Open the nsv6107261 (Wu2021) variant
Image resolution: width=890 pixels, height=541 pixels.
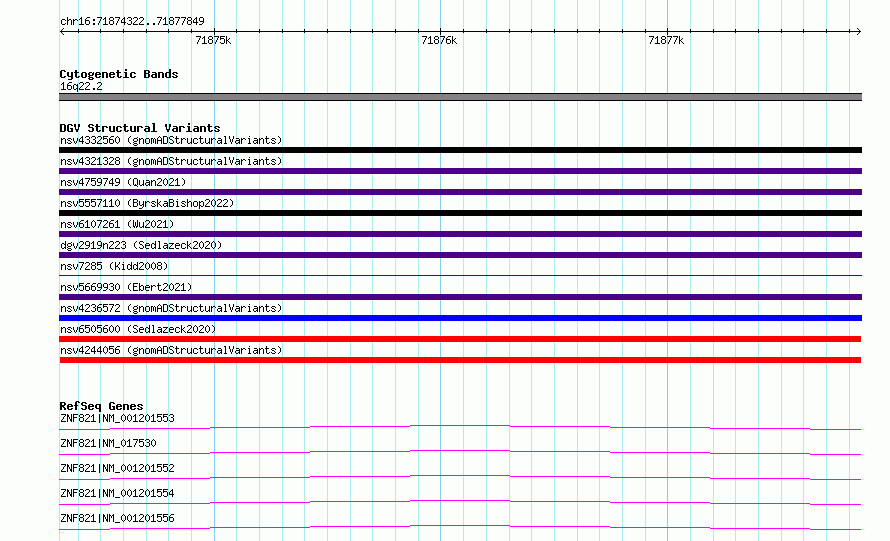coord(117,224)
